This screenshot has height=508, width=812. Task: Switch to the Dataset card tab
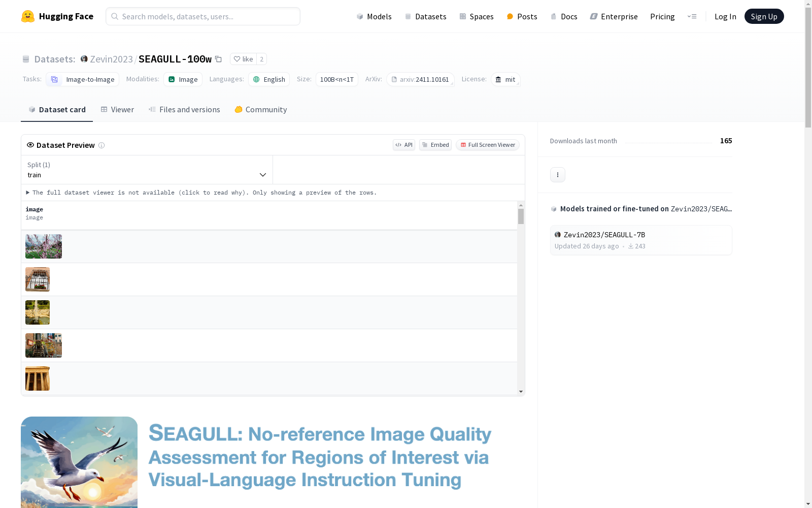(x=57, y=110)
